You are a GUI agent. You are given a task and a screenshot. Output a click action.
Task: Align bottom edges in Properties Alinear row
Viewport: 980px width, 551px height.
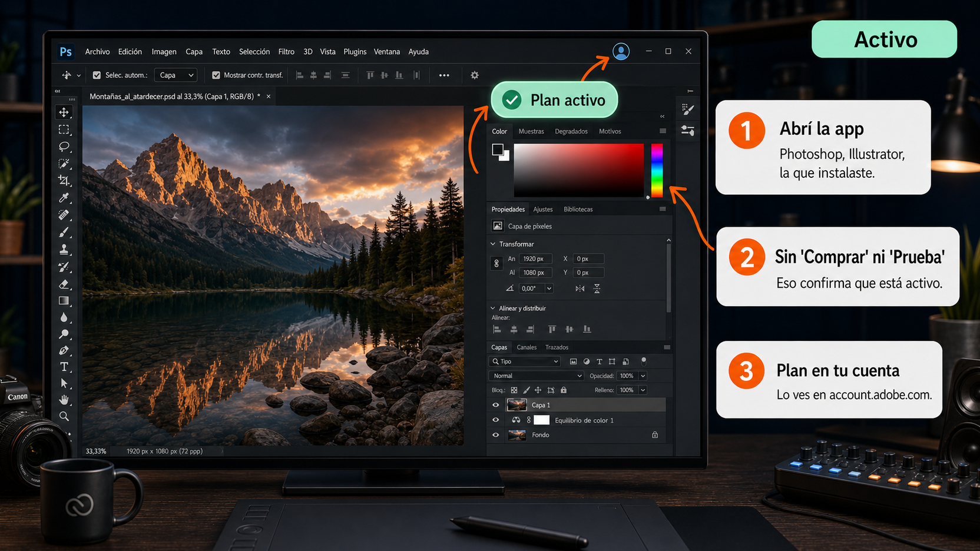click(x=587, y=330)
